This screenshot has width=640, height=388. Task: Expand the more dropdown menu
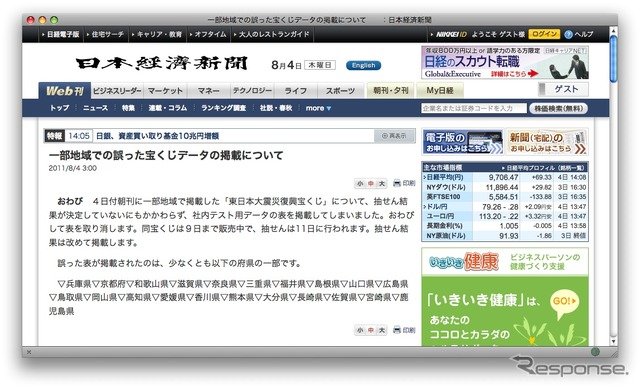(318, 108)
